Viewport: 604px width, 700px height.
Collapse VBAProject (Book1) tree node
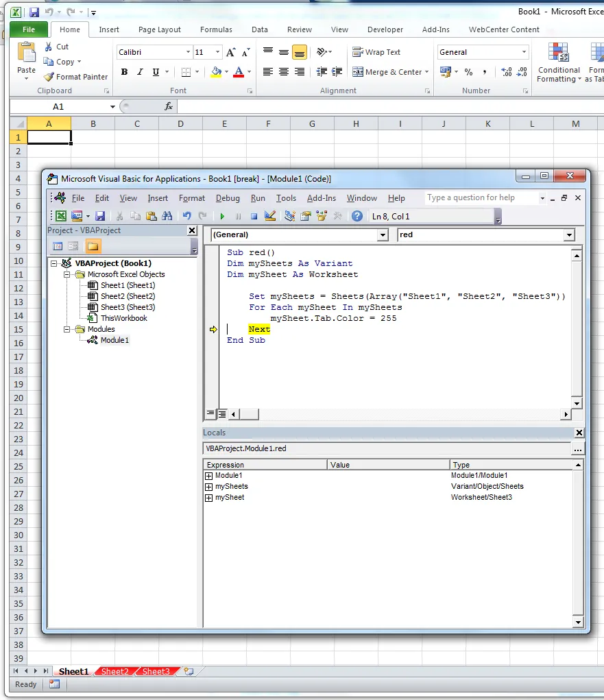pyautogui.click(x=54, y=263)
